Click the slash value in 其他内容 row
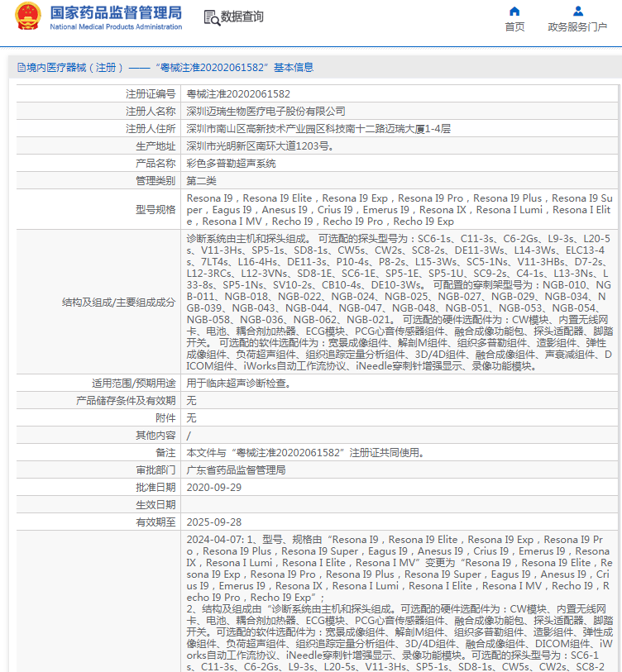This screenshot has height=672, width=622. (x=189, y=436)
